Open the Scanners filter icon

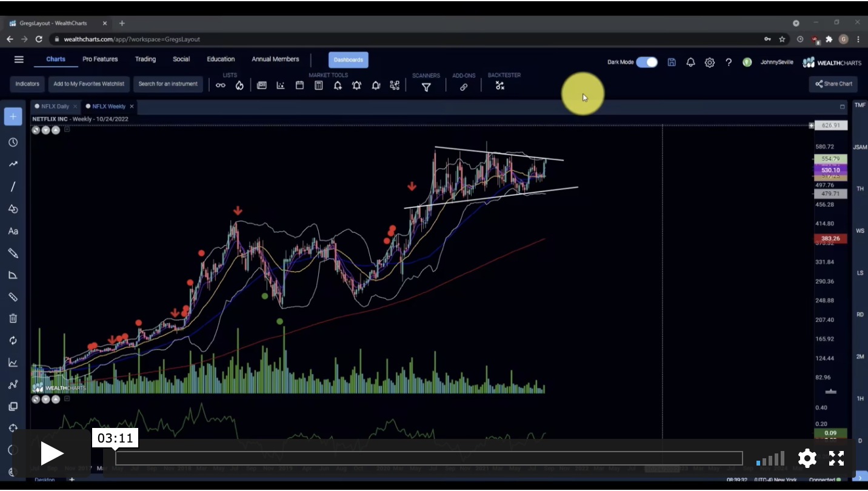coord(426,87)
